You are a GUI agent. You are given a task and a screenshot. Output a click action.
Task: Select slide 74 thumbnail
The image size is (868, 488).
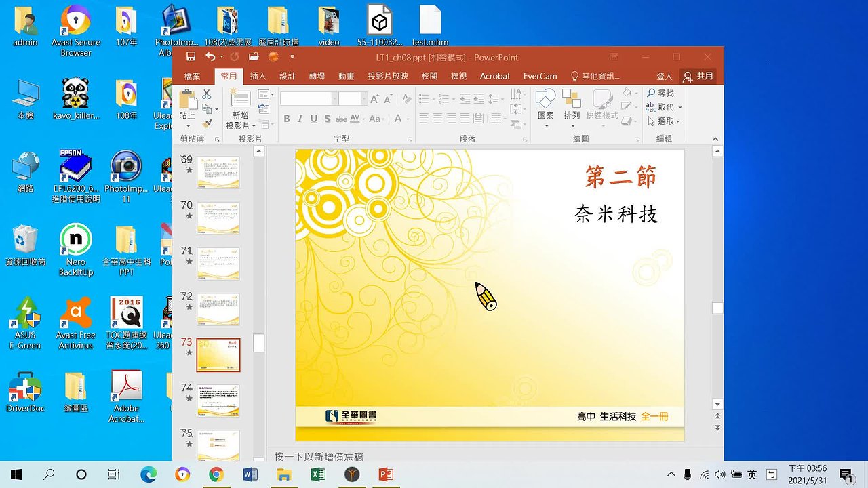coord(218,401)
